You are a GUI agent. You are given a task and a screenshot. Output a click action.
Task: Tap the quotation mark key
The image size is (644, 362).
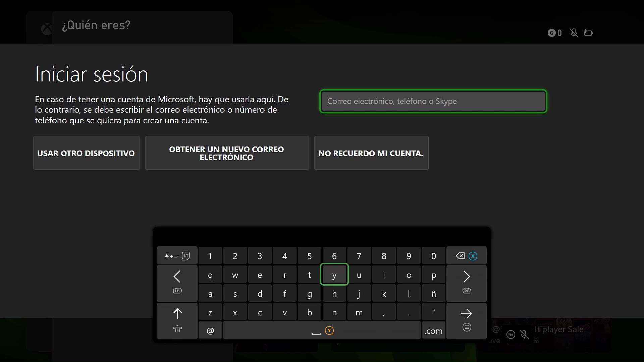[434, 312]
